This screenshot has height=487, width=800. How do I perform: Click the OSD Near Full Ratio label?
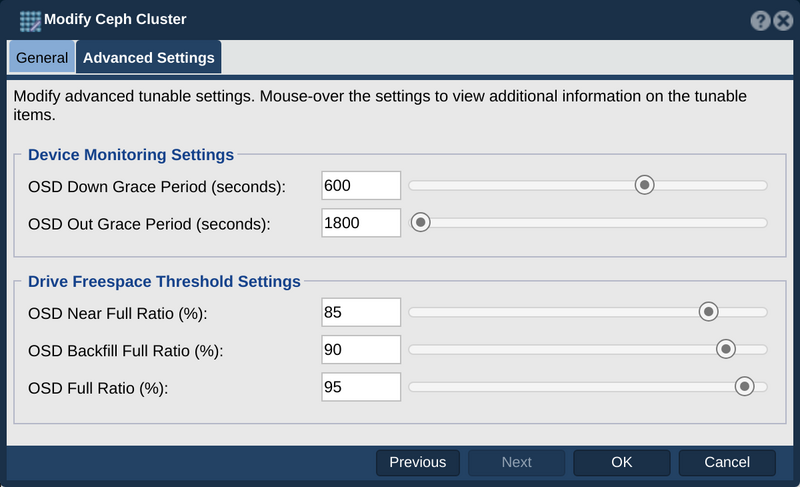[x=118, y=314]
